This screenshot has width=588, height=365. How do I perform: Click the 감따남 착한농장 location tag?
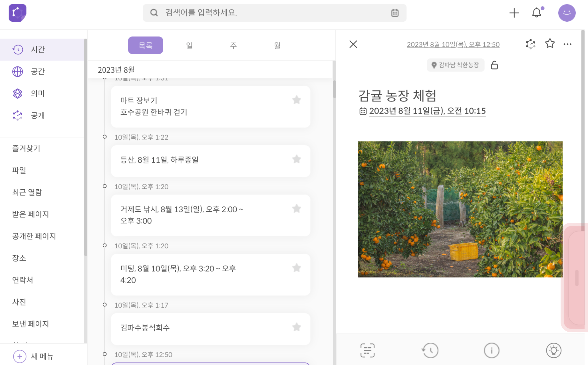click(456, 65)
